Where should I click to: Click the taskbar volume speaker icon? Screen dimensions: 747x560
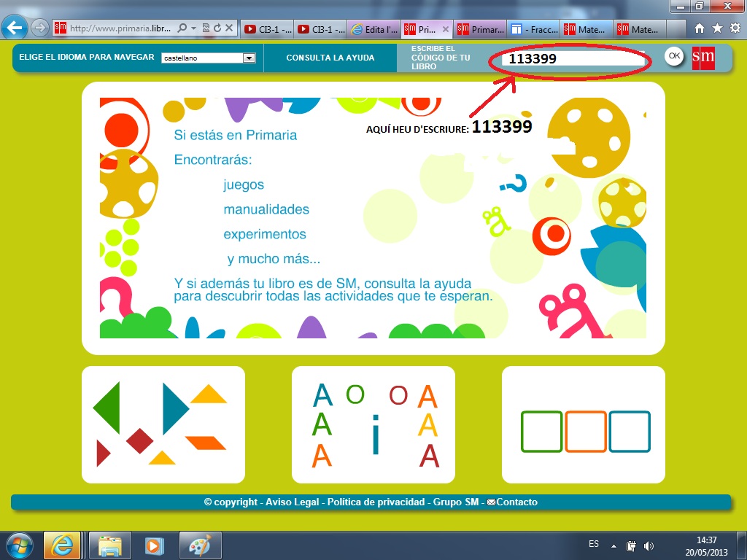(x=649, y=545)
